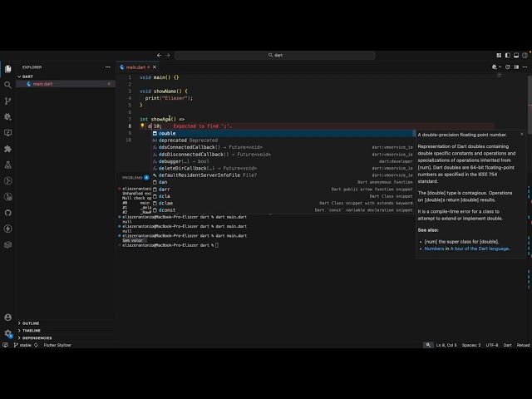Go back with the navigation arrow
Screen dimensions: 532x399
point(159,55)
